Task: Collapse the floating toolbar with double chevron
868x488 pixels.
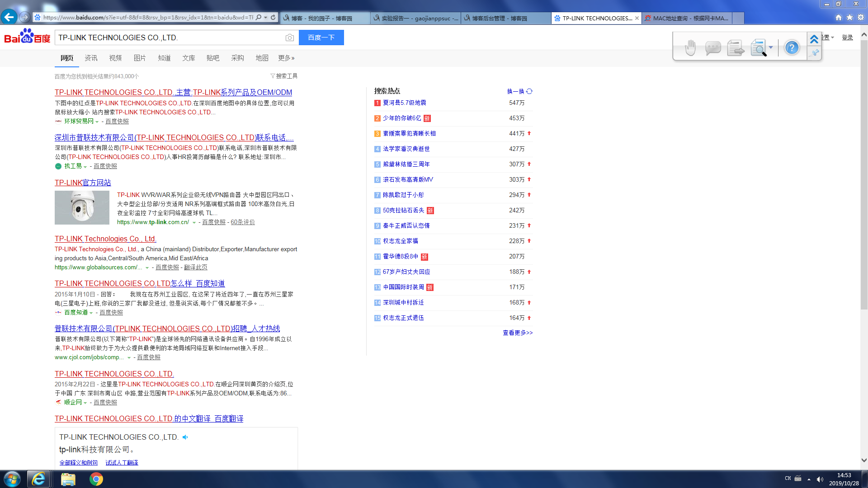Action: click(x=814, y=39)
